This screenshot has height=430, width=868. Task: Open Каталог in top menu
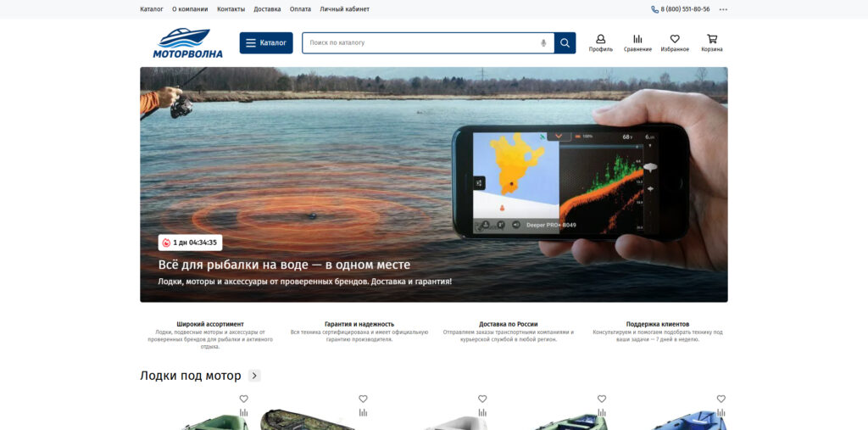tap(152, 9)
